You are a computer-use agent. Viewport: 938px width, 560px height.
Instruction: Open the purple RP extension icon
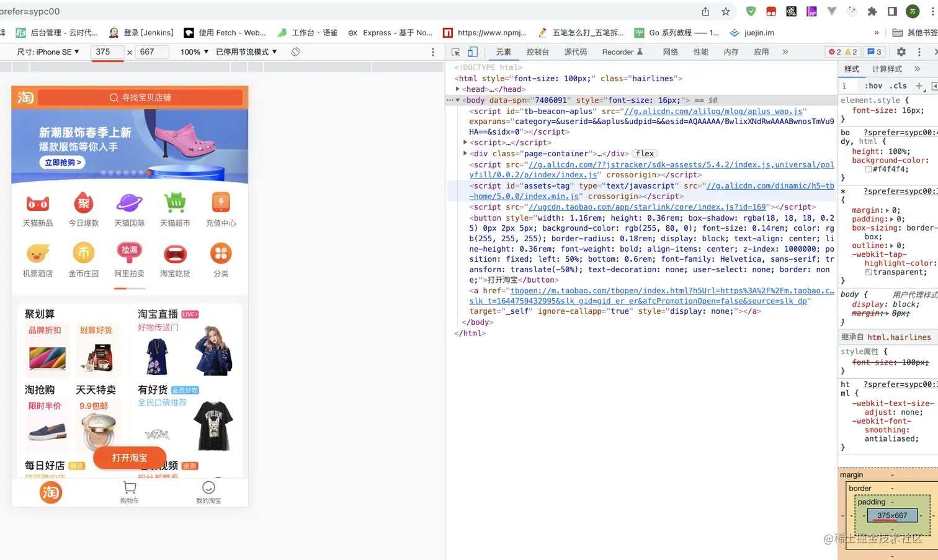click(x=811, y=11)
